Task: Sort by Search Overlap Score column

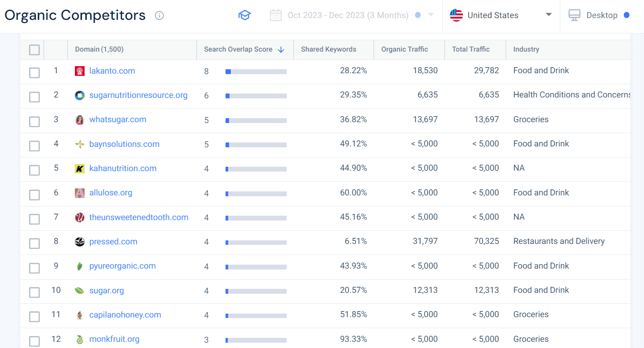Action: tap(238, 49)
